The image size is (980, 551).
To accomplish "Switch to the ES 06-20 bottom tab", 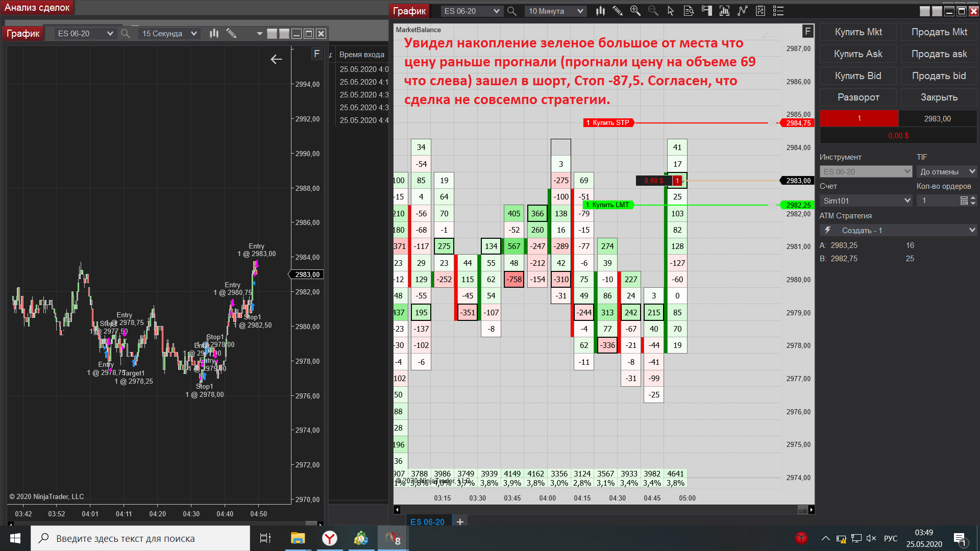I will [x=427, y=522].
